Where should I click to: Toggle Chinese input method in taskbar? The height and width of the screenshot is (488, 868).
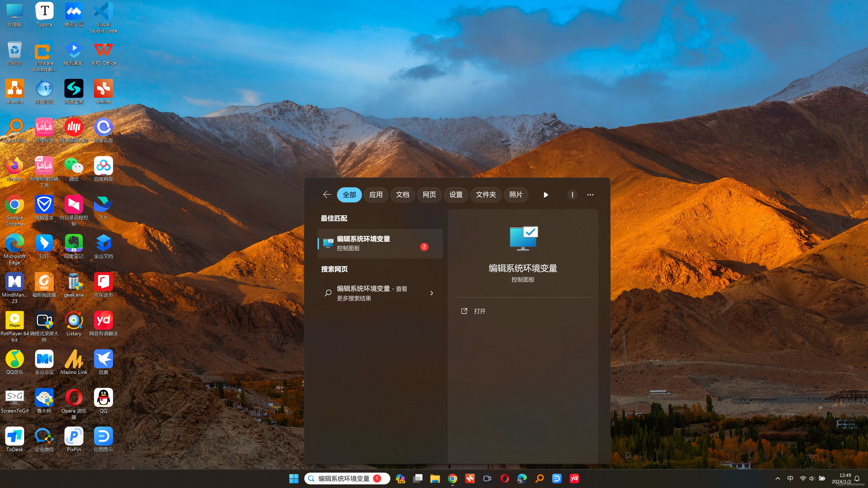click(790, 479)
